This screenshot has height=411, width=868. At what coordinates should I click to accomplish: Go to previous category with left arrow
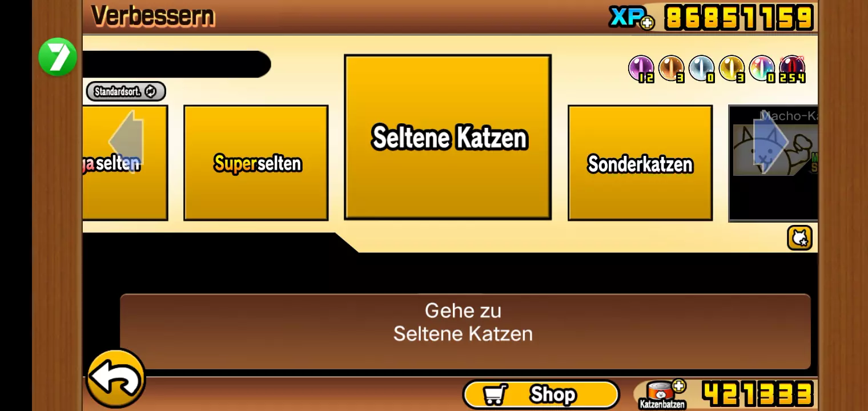pyautogui.click(x=126, y=140)
